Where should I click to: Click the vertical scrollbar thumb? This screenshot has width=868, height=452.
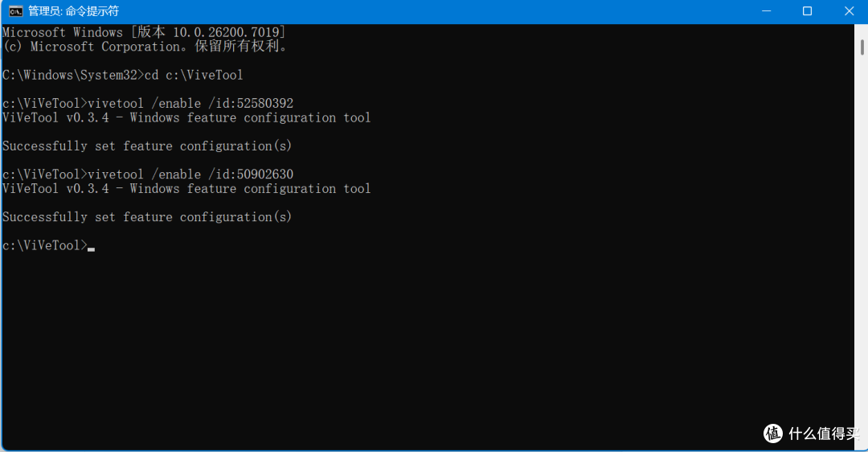click(862, 47)
